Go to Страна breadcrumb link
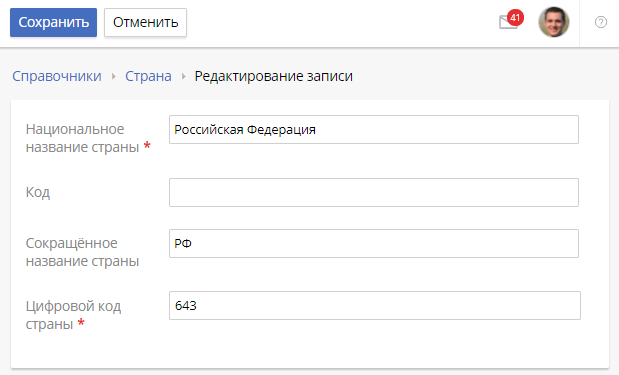This screenshot has height=375, width=619. pos(148,76)
